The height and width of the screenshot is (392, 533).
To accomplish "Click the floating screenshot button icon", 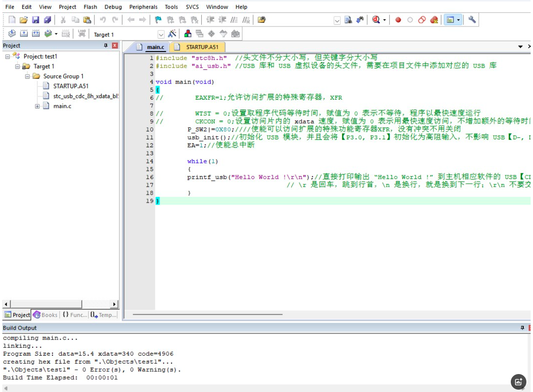I will pos(518,382).
